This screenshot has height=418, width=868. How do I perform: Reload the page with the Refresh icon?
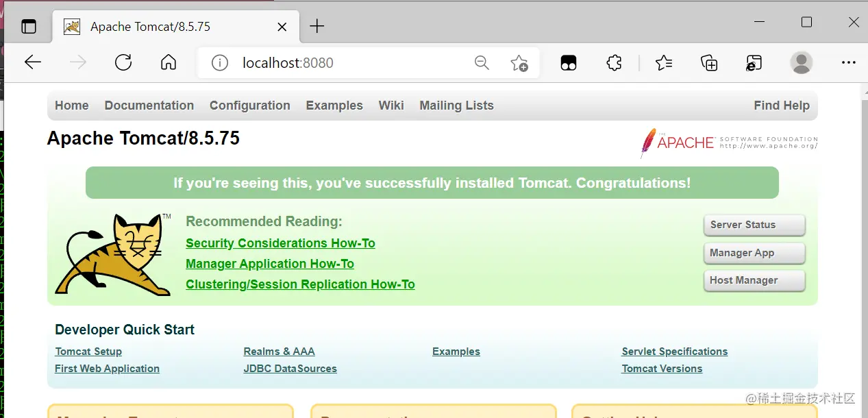(x=123, y=63)
